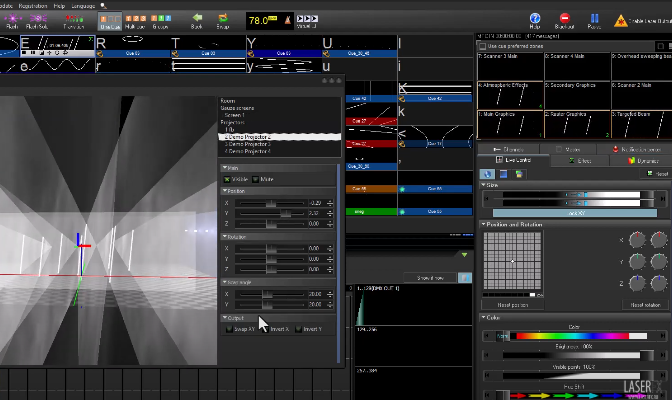Click the star icon on the Grey row cue

[402, 211]
